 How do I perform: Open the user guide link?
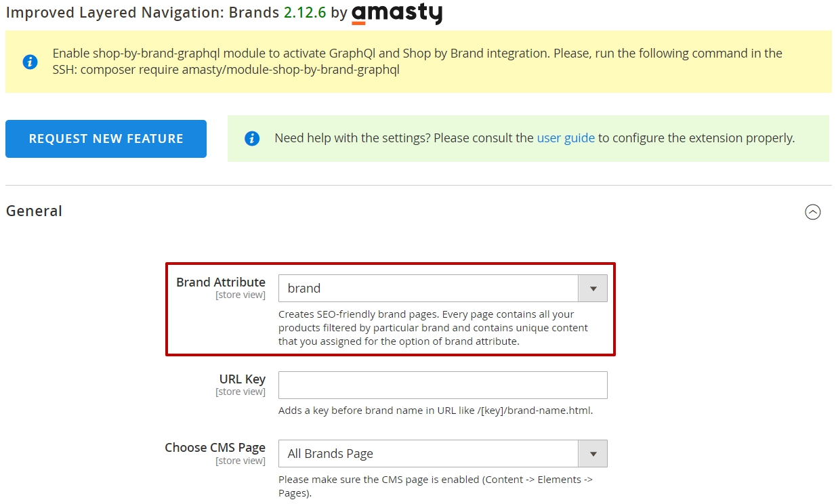tap(566, 138)
